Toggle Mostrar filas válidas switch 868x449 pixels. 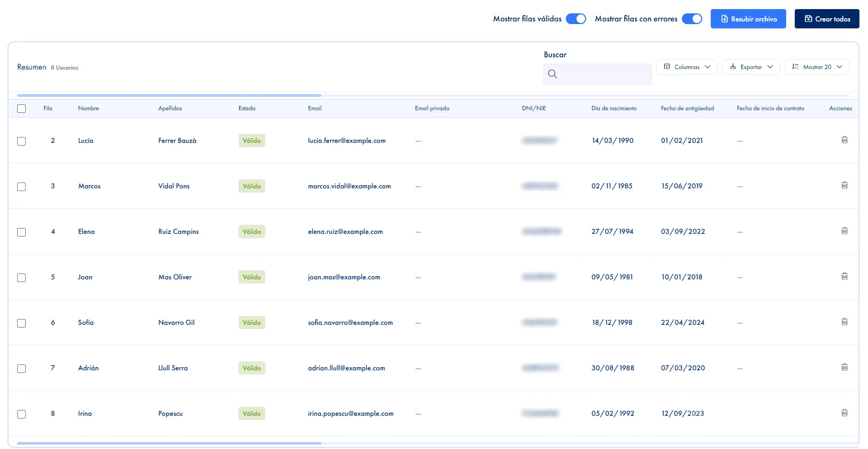(x=576, y=19)
